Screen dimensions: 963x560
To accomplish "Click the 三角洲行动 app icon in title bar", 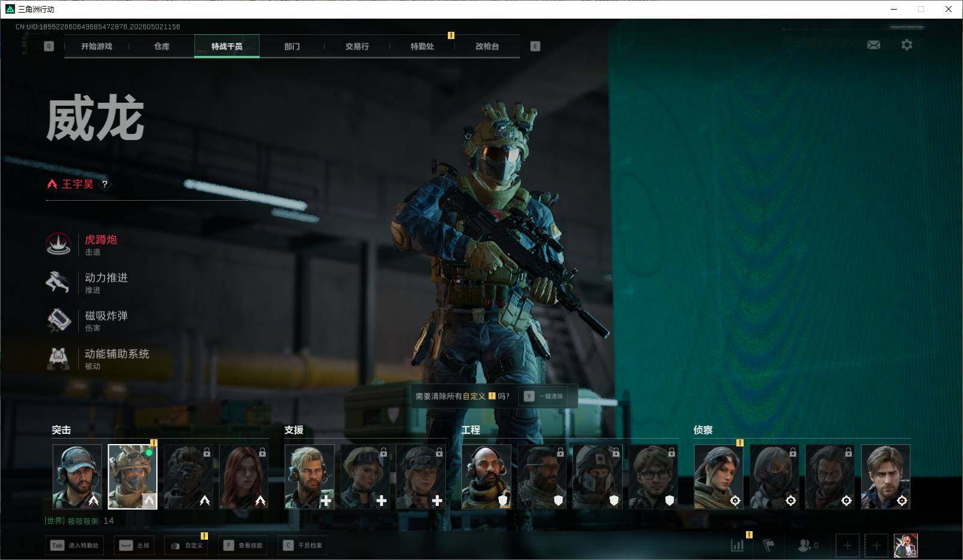I will [x=10, y=9].
